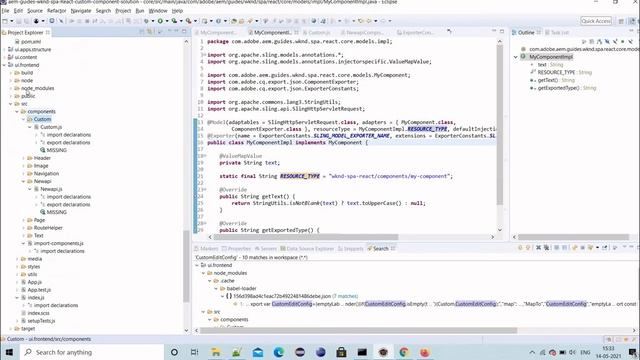Open the Project Explorer view menu arrow

169,32
